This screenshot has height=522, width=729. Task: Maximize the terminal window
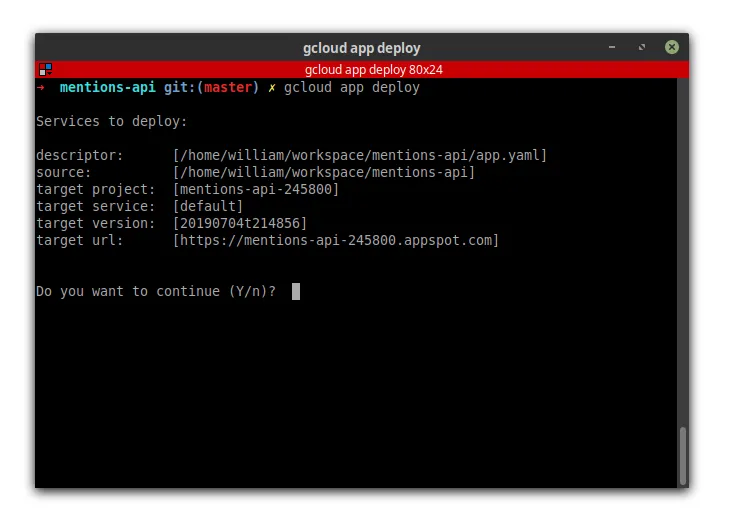[641, 47]
